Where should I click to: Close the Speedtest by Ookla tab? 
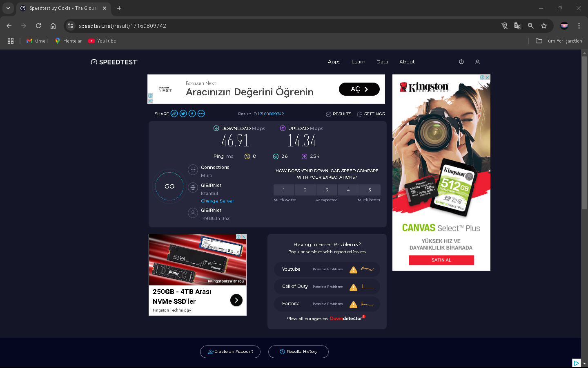pos(105,8)
